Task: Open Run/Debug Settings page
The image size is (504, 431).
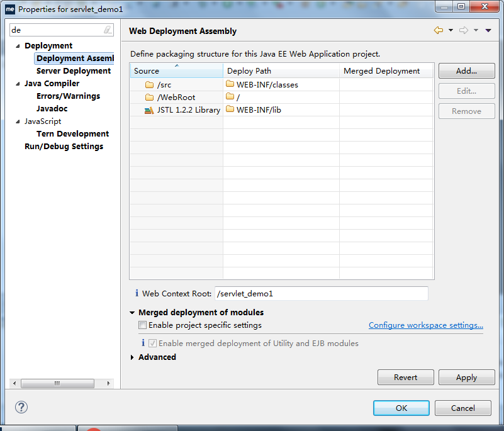Action: point(64,146)
